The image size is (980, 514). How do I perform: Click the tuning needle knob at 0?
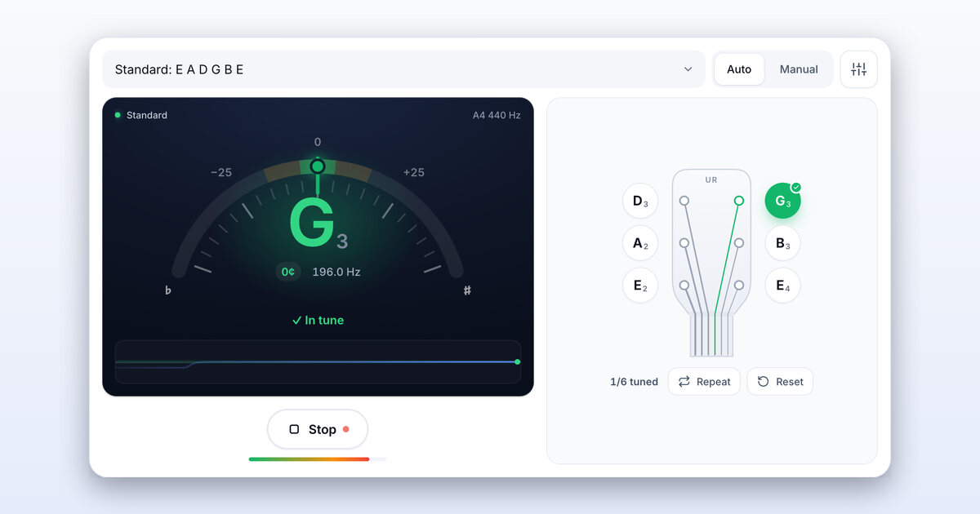[x=318, y=166]
